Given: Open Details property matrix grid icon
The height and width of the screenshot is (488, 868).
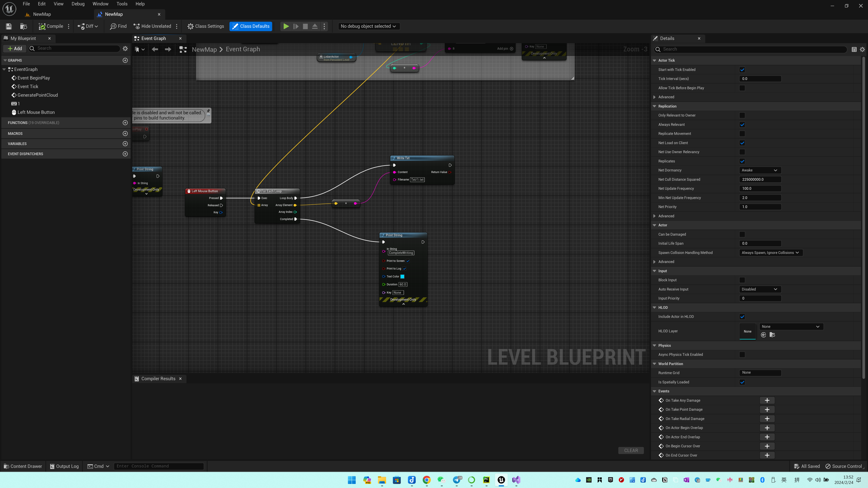Looking at the screenshot, I should [x=854, y=49].
